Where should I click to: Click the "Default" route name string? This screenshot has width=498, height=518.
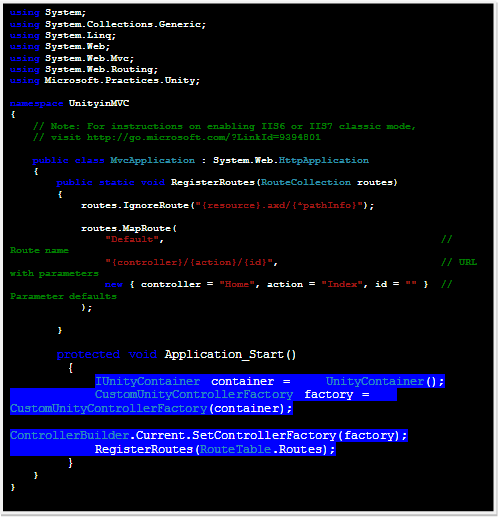[x=132, y=239]
